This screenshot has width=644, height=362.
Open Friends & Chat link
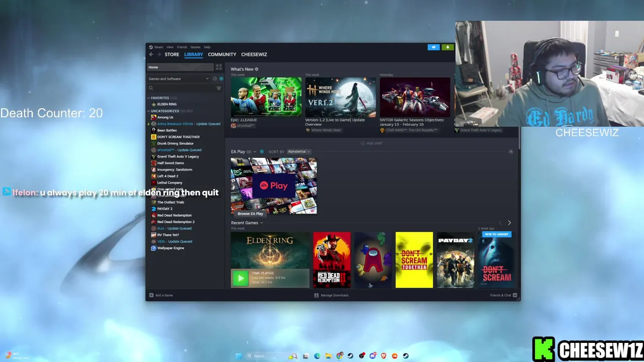click(x=500, y=295)
